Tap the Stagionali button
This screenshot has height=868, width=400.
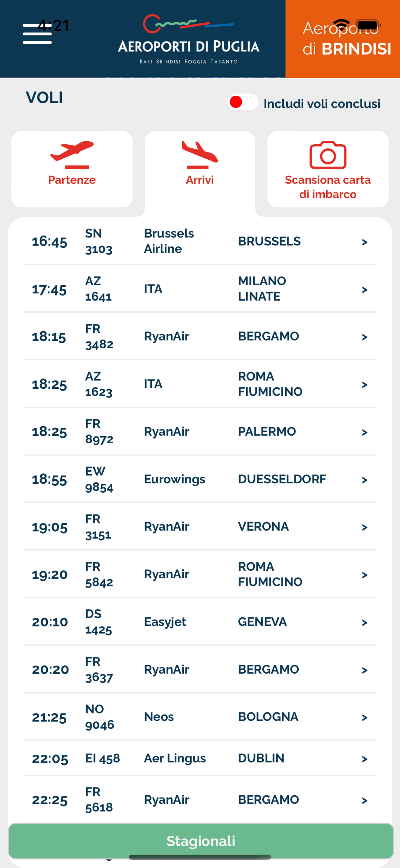point(201,841)
